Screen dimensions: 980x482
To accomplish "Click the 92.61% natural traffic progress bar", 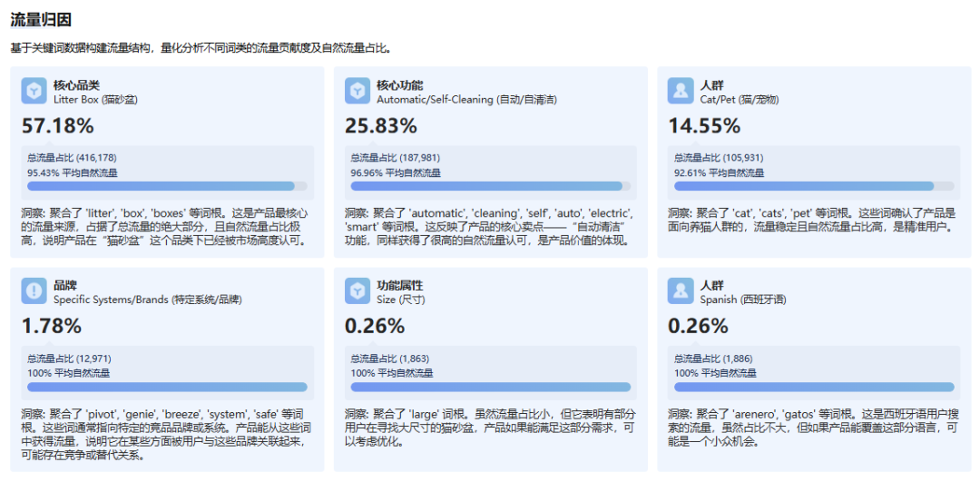I will point(814,186).
